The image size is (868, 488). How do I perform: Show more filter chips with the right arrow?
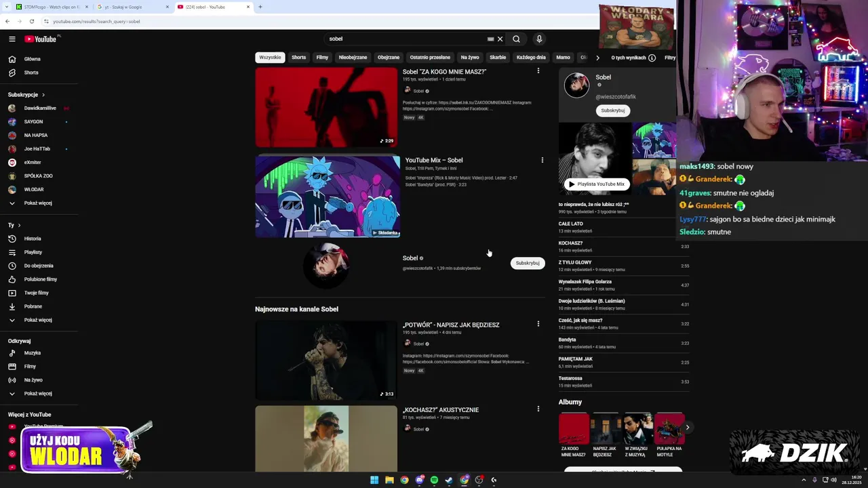click(597, 58)
